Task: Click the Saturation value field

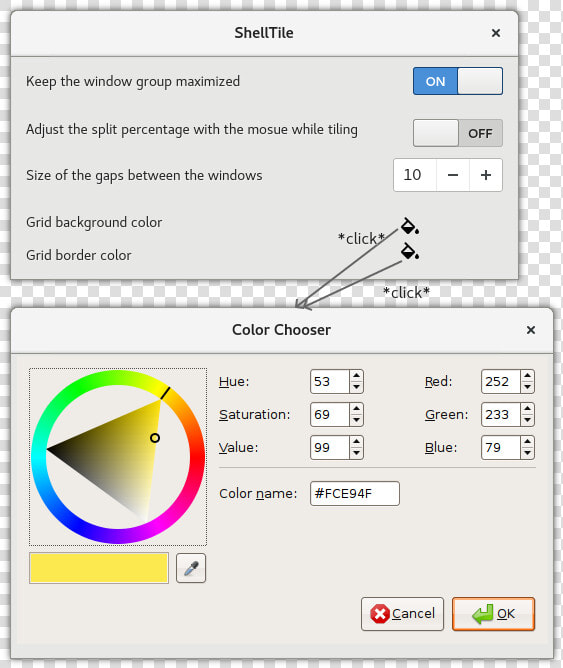Action: point(330,415)
